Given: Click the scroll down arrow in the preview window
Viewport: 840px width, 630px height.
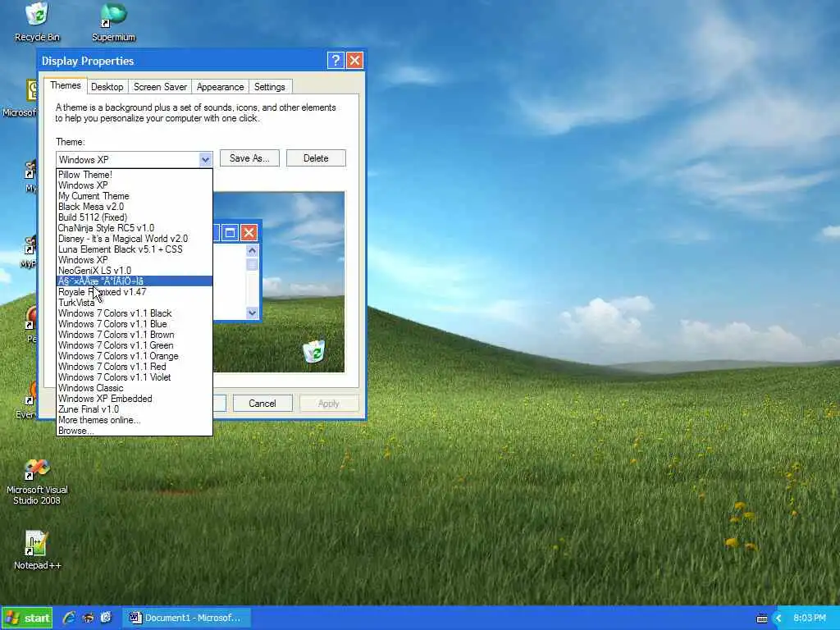Looking at the screenshot, I should click(252, 313).
